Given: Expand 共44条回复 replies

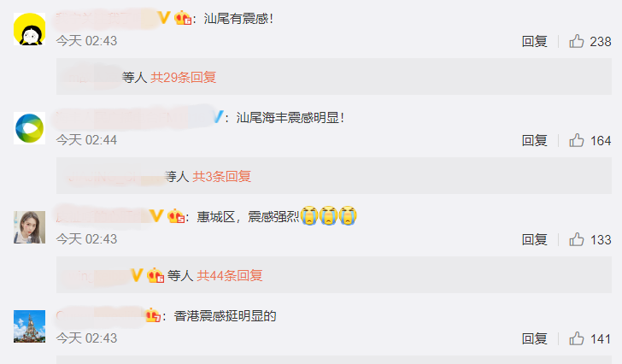Looking at the screenshot, I should tap(230, 276).
